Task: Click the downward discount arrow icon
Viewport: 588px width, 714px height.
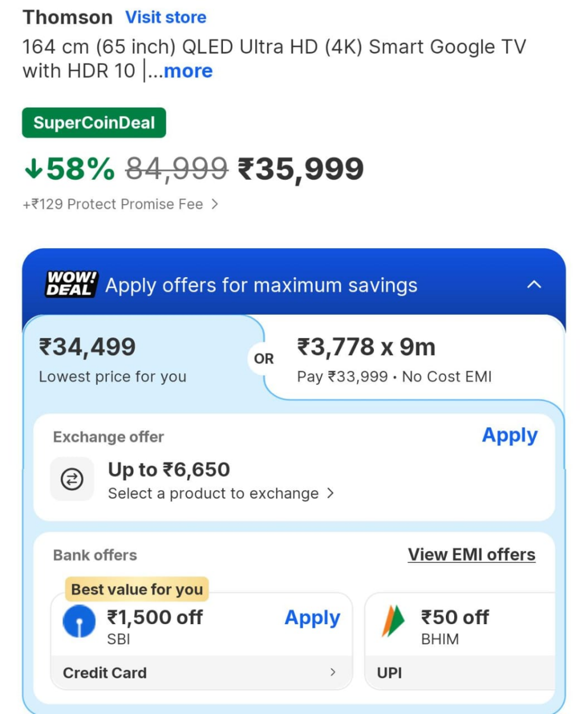Action: [33, 168]
